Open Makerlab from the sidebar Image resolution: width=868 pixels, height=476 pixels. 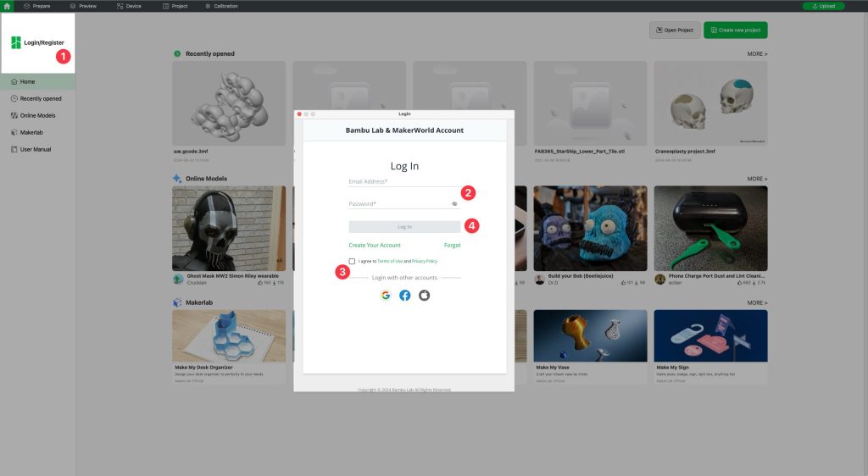(32, 132)
